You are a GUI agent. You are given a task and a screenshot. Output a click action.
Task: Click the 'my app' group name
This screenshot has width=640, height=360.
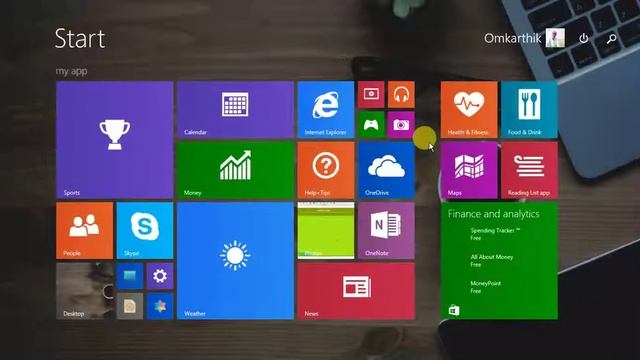coord(71,71)
